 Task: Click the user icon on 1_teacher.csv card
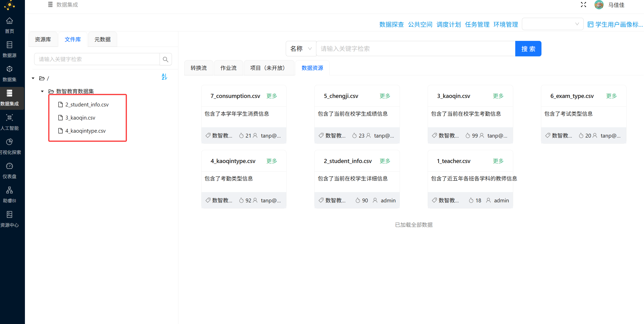[x=488, y=200]
